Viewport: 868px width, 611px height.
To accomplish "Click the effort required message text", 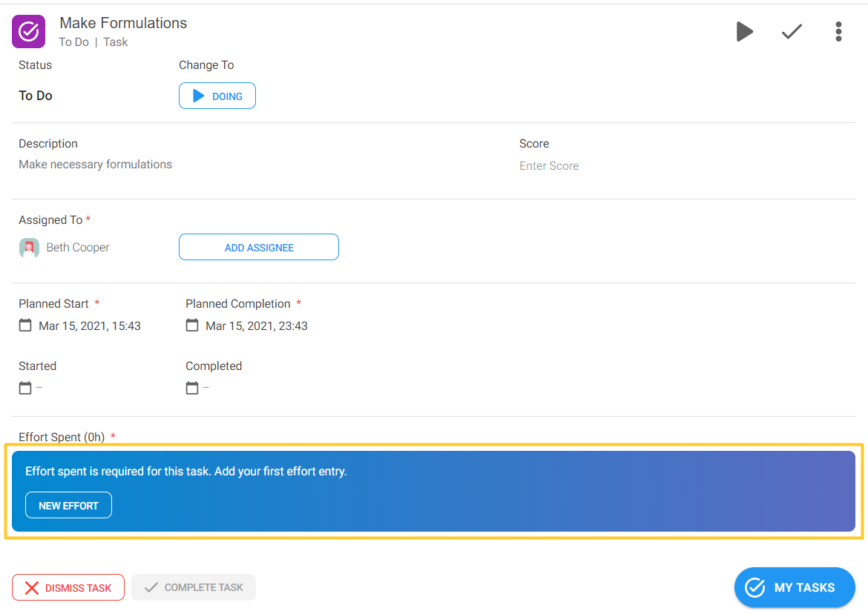I will pos(186,472).
